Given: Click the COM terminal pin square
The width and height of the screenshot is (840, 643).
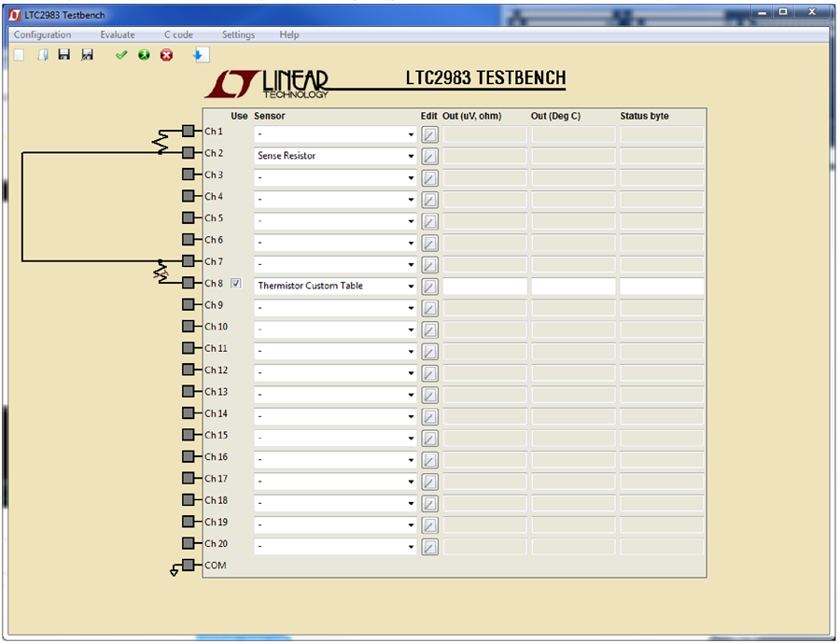Looking at the screenshot, I should (188, 565).
